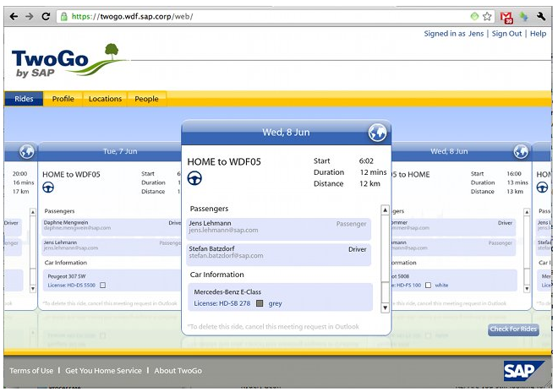Click the Start time 16:00 value on the right card
This screenshot has width=558, height=392.
click(x=514, y=173)
